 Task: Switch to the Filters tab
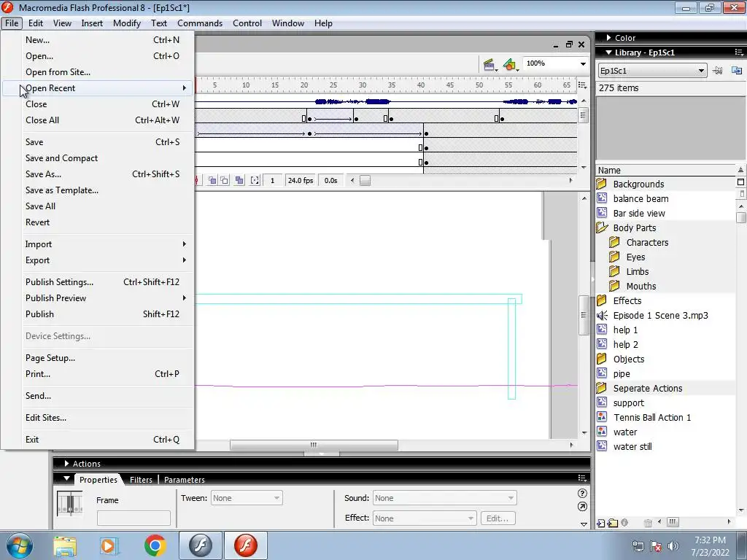141,480
